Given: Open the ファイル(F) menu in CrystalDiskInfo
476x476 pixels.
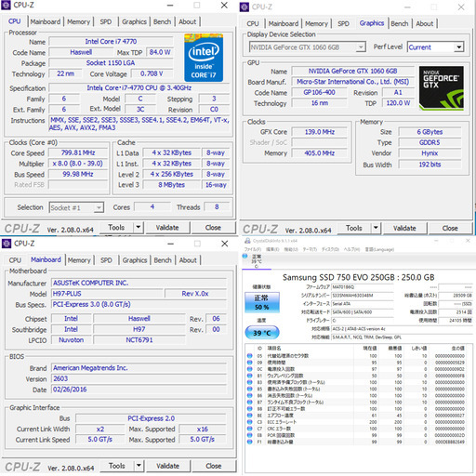Looking at the screenshot, I should pyautogui.click(x=253, y=249).
